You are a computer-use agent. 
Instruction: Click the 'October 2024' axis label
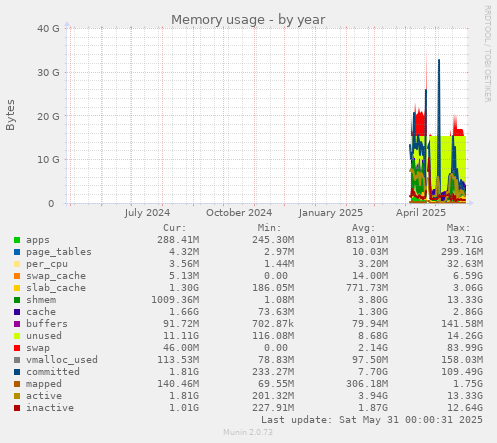coord(239,213)
